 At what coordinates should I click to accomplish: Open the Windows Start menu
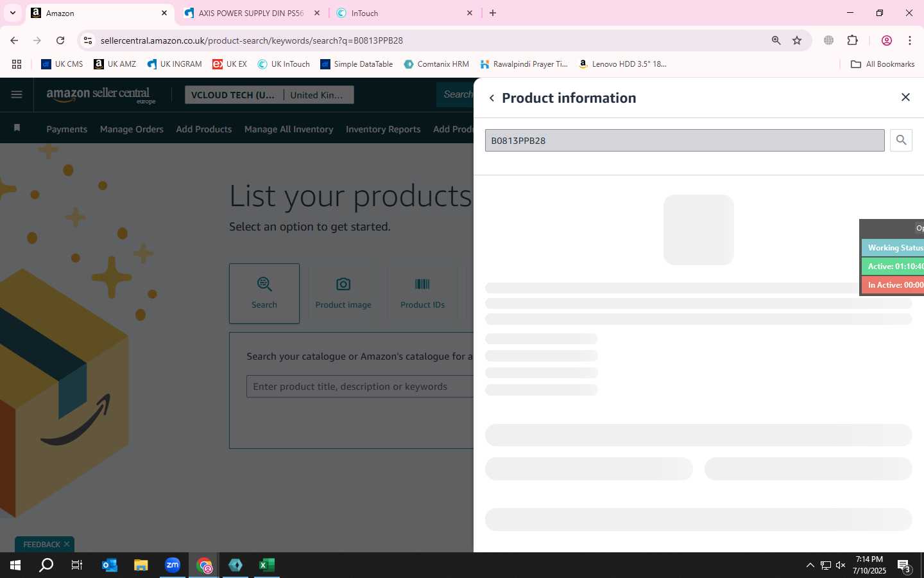pos(15,565)
